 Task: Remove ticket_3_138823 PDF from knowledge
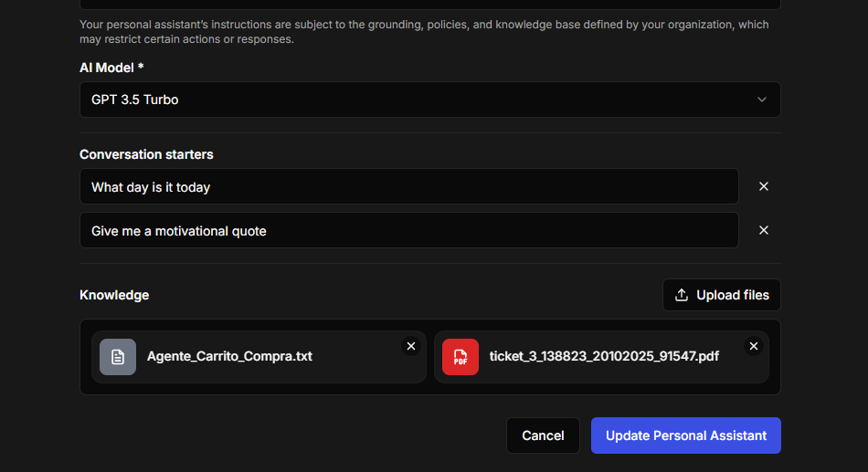click(754, 346)
